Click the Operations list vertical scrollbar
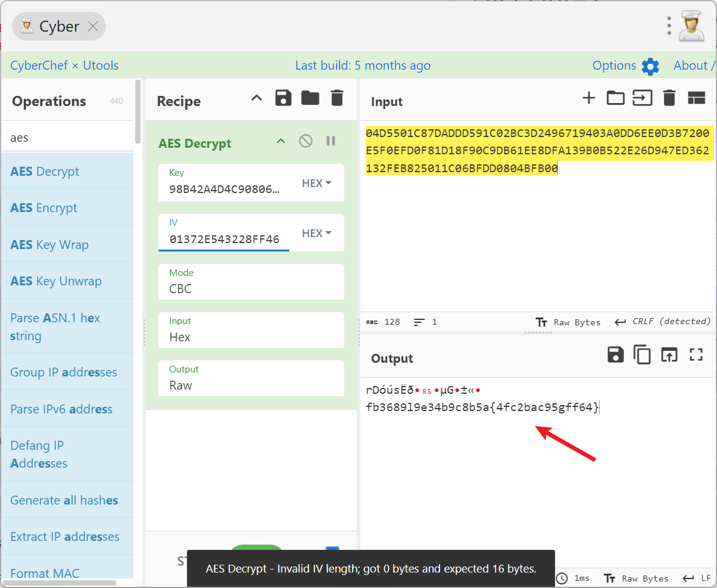The height and width of the screenshot is (588, 717). pos(138,113)
